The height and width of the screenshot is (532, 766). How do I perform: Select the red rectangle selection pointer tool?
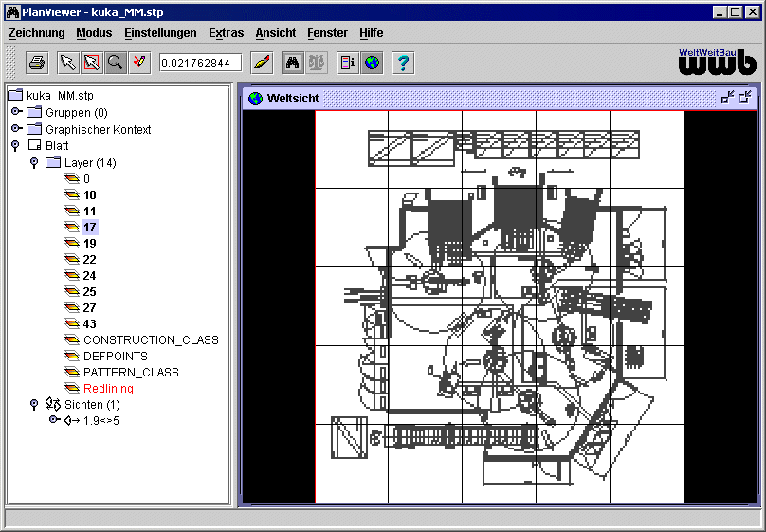point(91,63)
